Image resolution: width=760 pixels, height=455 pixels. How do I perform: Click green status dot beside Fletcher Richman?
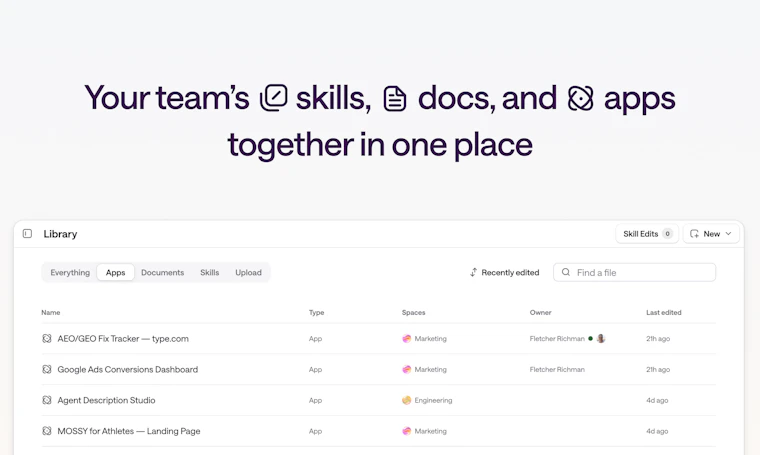pos(590,339)
